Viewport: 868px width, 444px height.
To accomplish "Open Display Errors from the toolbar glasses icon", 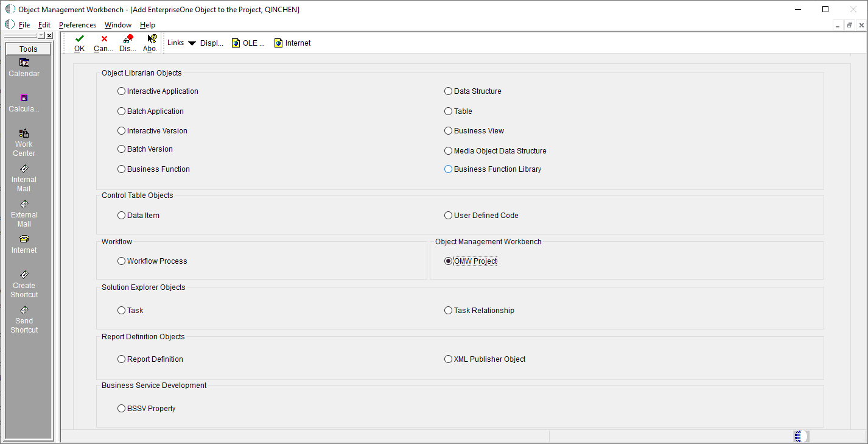I will point(128,43).
